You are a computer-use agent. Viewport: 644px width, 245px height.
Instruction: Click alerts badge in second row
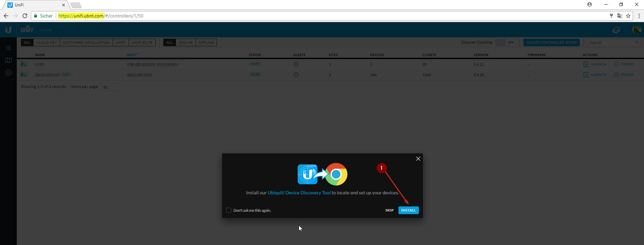[296, 75]
